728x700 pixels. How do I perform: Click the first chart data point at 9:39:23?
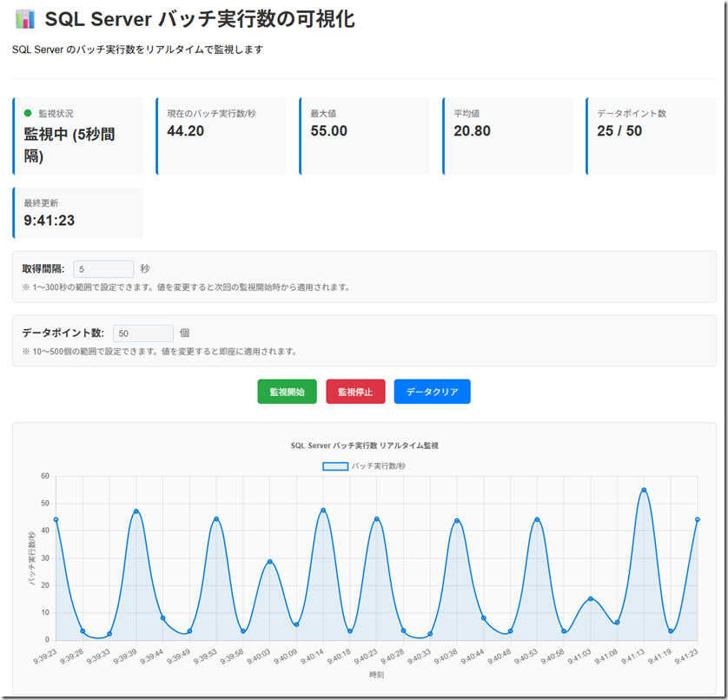tap(56, 520)
